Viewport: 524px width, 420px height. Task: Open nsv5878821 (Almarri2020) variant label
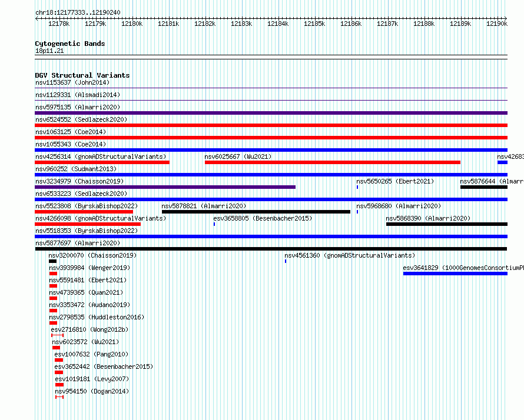[204, 206]
